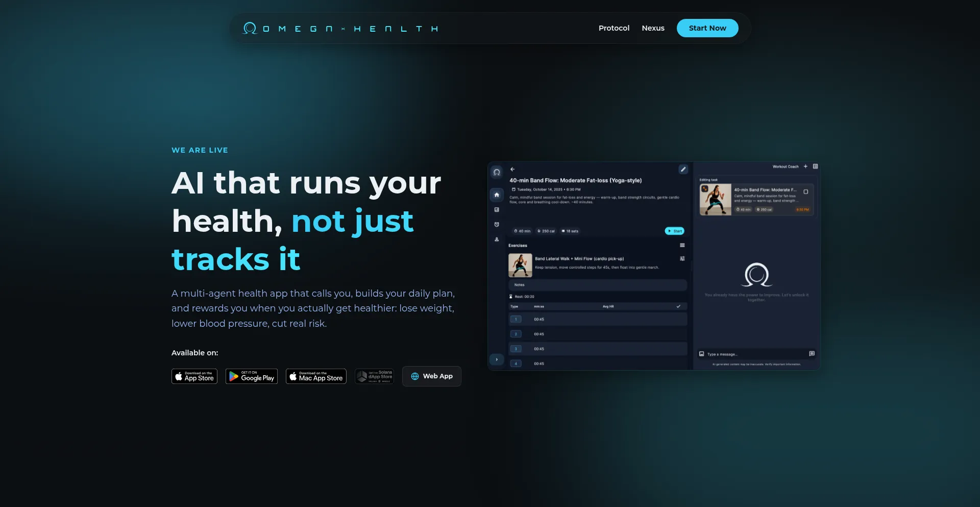Click the Mac App Store badge
This screenshot has width=980, height=507.
316,376
